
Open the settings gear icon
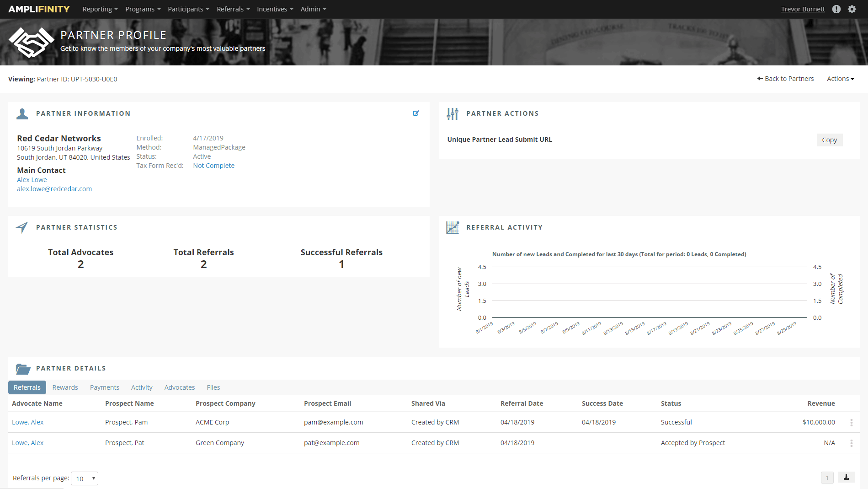click(x=852, y=9)
